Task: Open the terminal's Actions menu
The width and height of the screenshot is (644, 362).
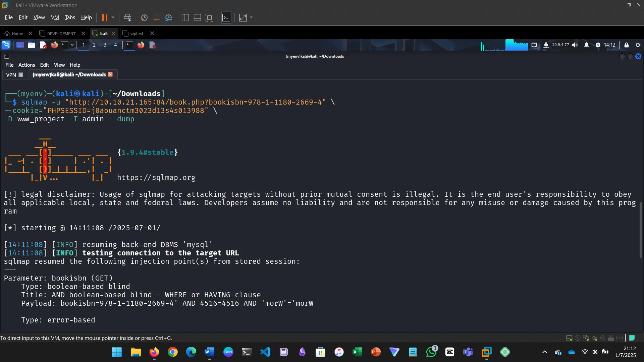Action: 26,65
